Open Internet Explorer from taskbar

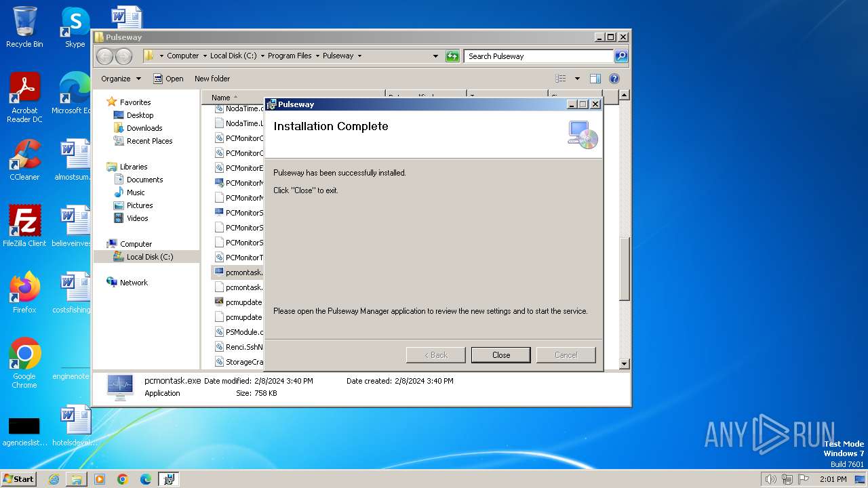coord(54,479)
